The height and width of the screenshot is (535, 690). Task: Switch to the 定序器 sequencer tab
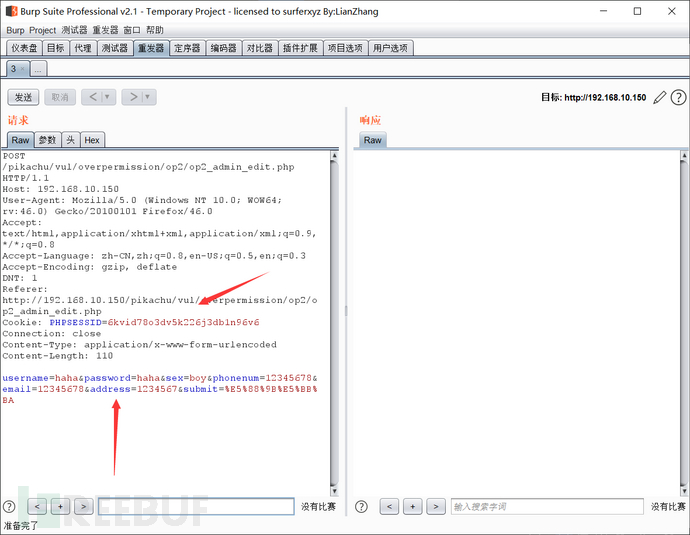coord(187,48)
